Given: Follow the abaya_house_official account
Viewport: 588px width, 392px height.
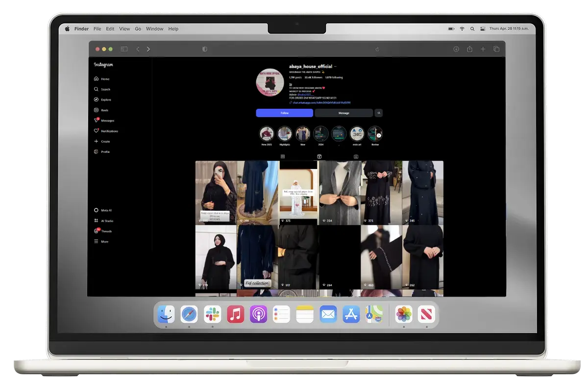Looking at the screenshot, I should pos(284,113).
